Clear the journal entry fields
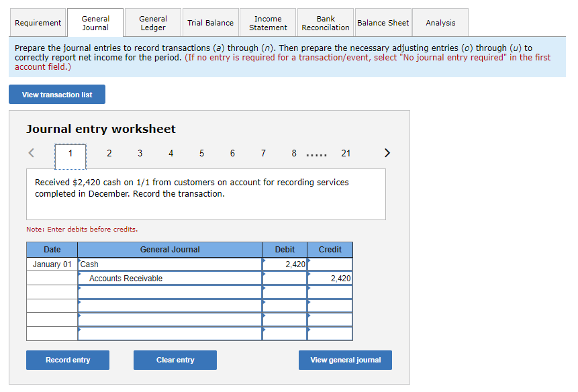The width and height of the screenshot is (578, 392). pyautogui.click(x=175, y=360)
